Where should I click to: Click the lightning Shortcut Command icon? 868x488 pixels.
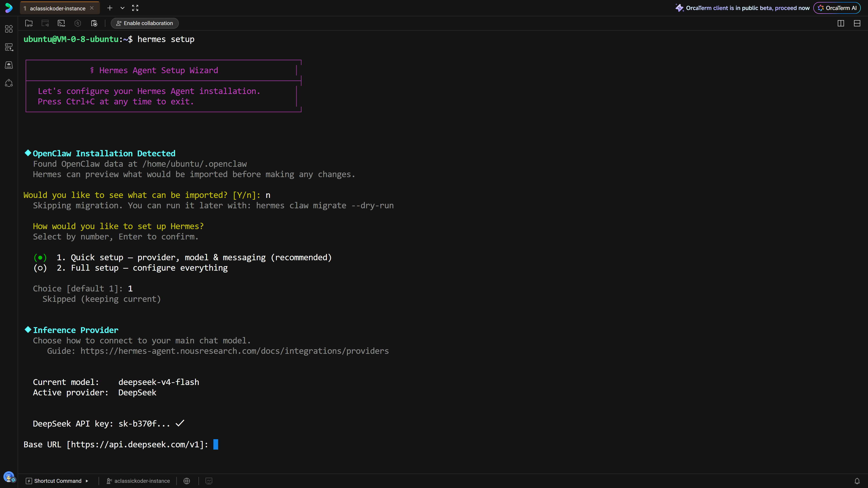(29, 481)
